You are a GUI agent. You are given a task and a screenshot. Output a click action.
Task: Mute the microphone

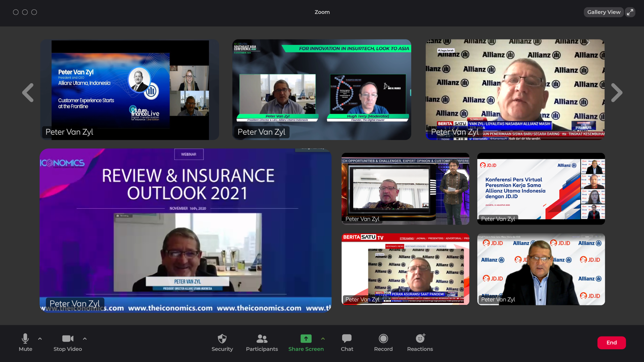coord(25,343)
